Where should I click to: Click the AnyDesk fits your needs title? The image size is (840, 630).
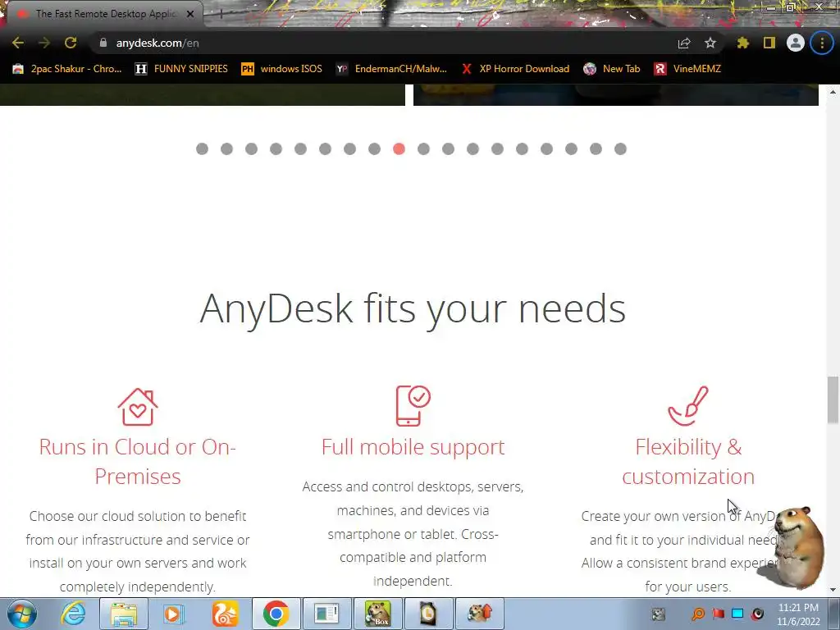[413, 308]
